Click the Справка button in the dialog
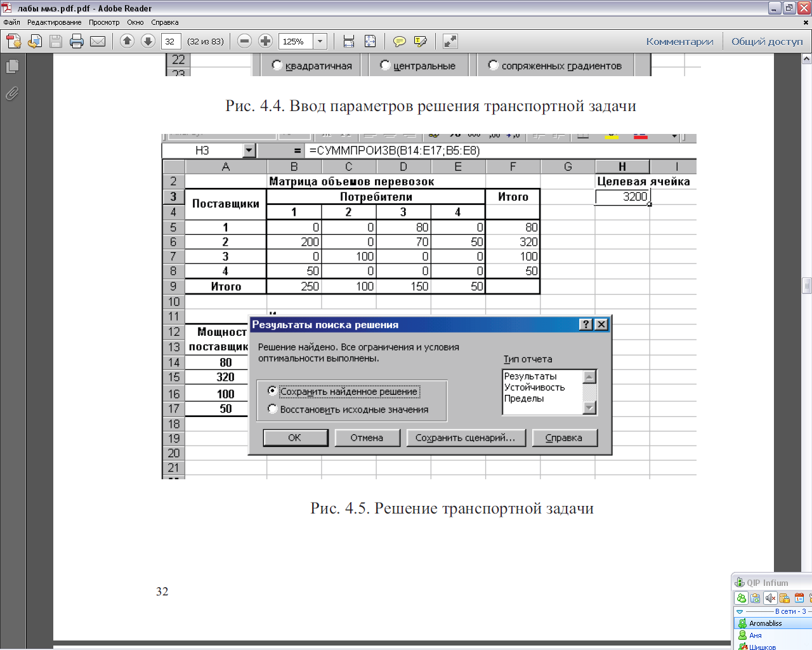Screen dimensions: 812x650 [564, 437]
